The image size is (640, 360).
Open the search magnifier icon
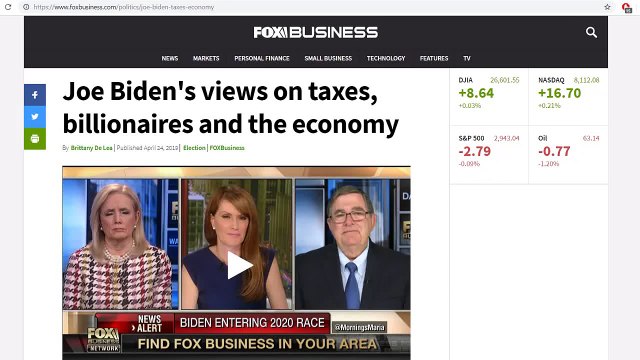tap(591, 32)
